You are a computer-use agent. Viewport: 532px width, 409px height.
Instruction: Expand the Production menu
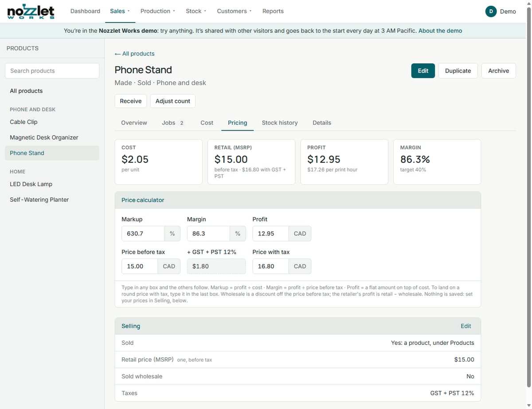point(157,11)
